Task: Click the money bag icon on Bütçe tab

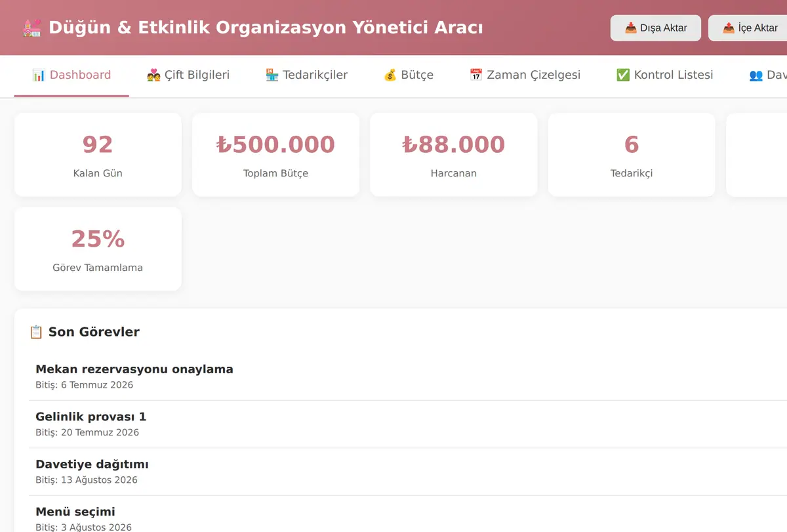Action: click(x=390, y=75)
